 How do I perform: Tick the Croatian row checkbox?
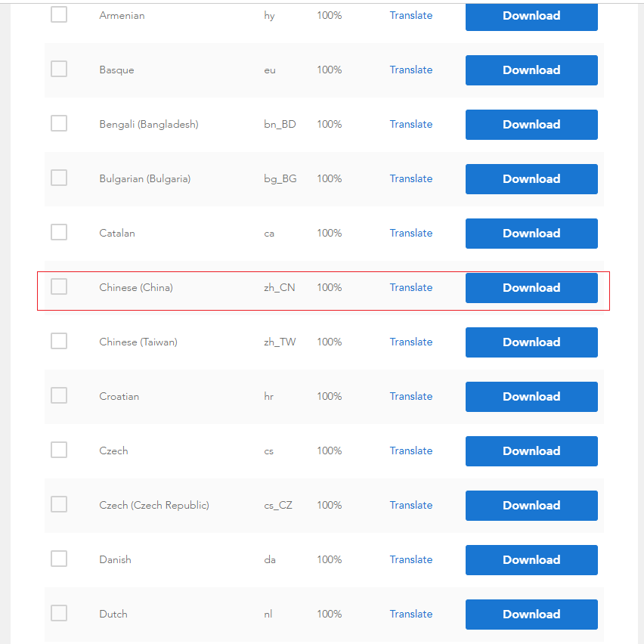point(59,395)
